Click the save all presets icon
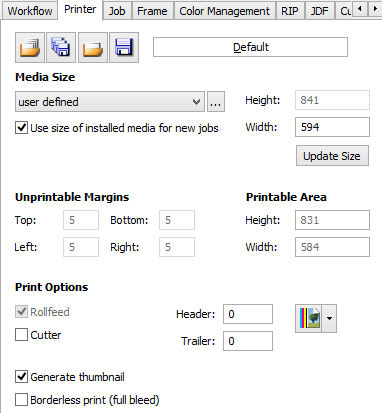This screenshot has height=413, width=382. click(x=61, y=47)
